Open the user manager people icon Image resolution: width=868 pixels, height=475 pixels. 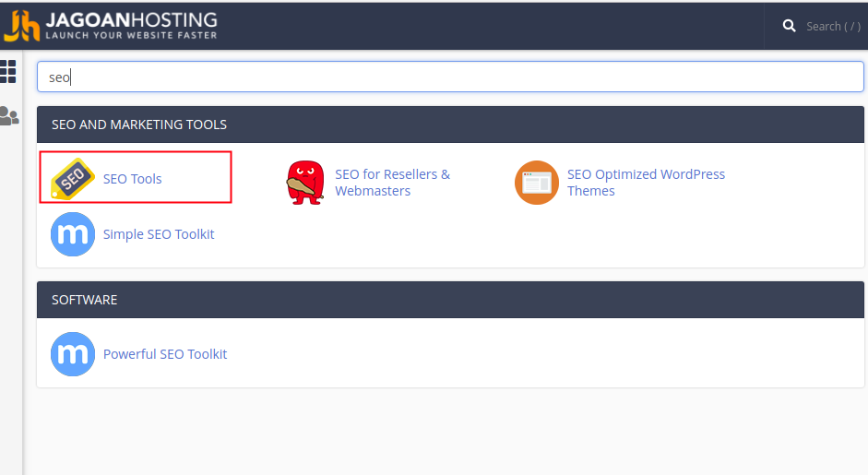9,115
